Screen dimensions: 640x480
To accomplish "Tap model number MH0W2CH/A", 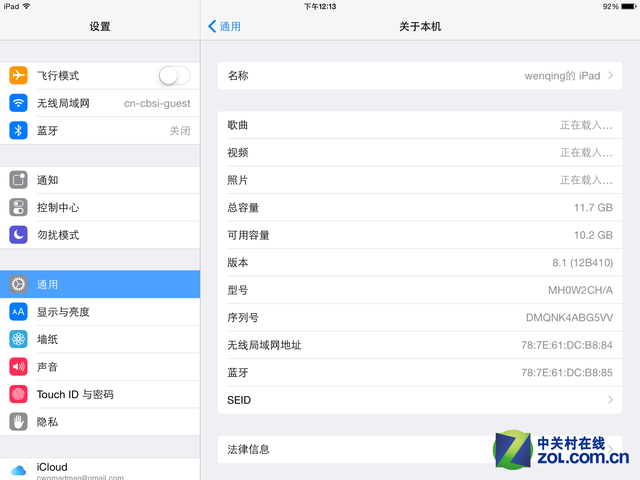I will coord(580,290).
